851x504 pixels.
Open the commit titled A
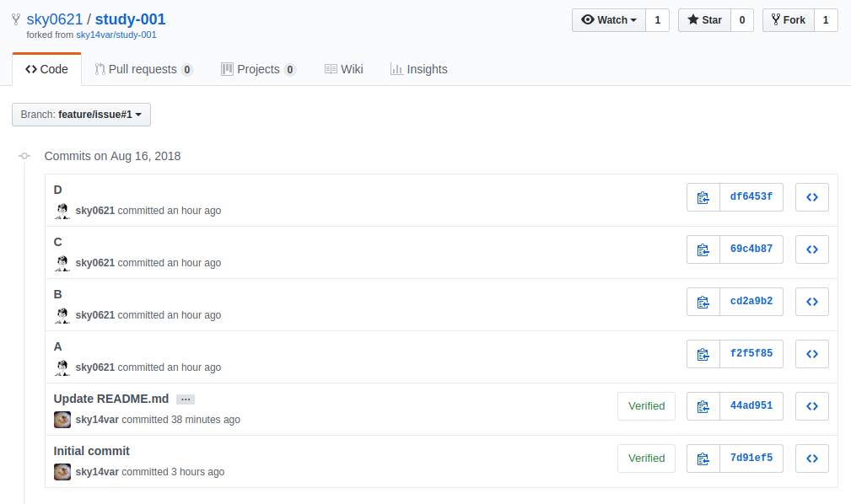click(x=58, y=346)
